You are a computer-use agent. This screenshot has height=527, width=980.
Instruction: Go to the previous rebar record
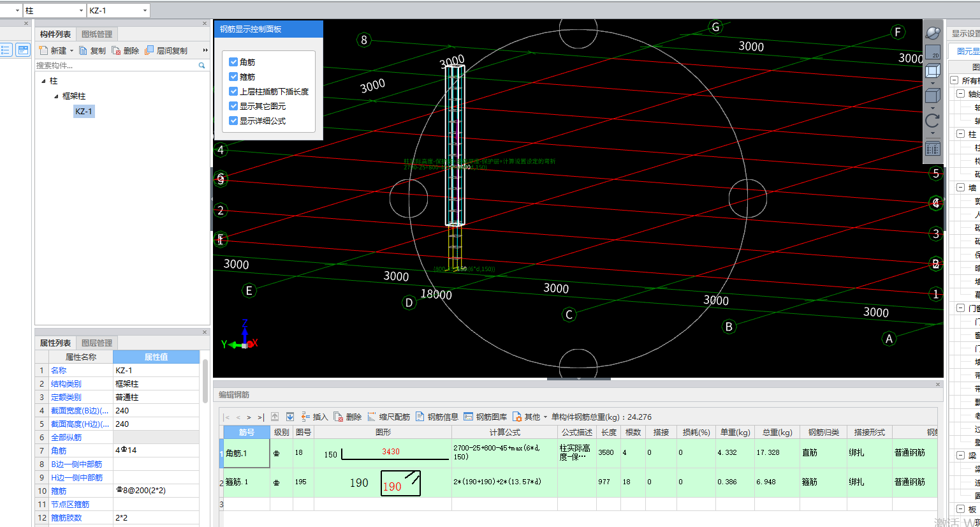point(238,417)
